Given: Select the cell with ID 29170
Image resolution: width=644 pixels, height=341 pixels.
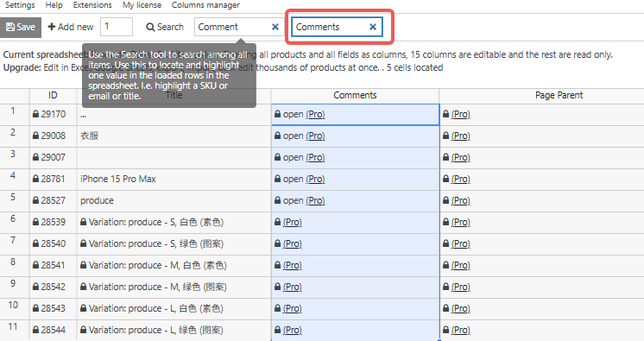Looking at the screenshot, I should click(x=53, y=114).
